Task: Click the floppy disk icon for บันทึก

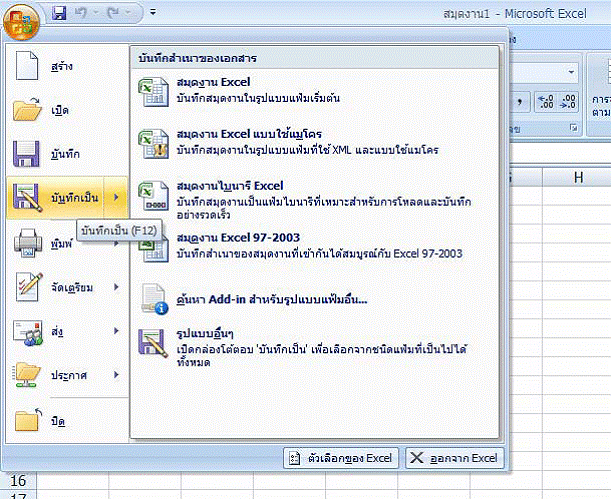Action: click(x=26, y=154)
